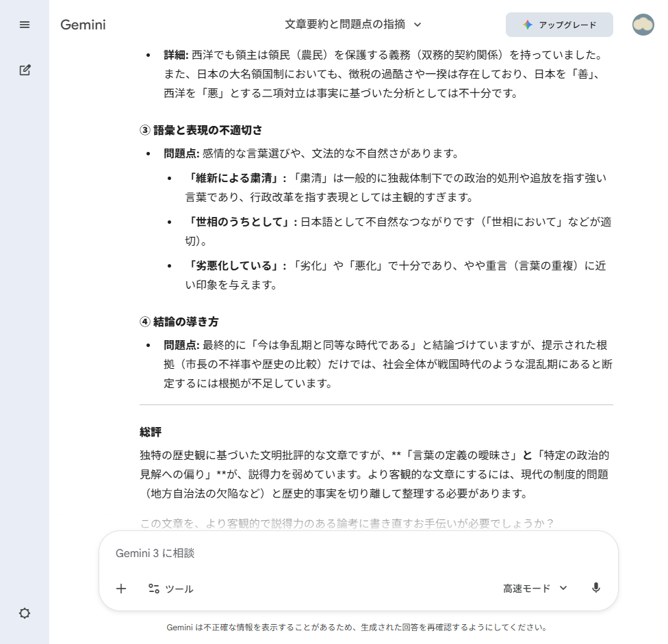Click the 総評 heading

[151, 432]
